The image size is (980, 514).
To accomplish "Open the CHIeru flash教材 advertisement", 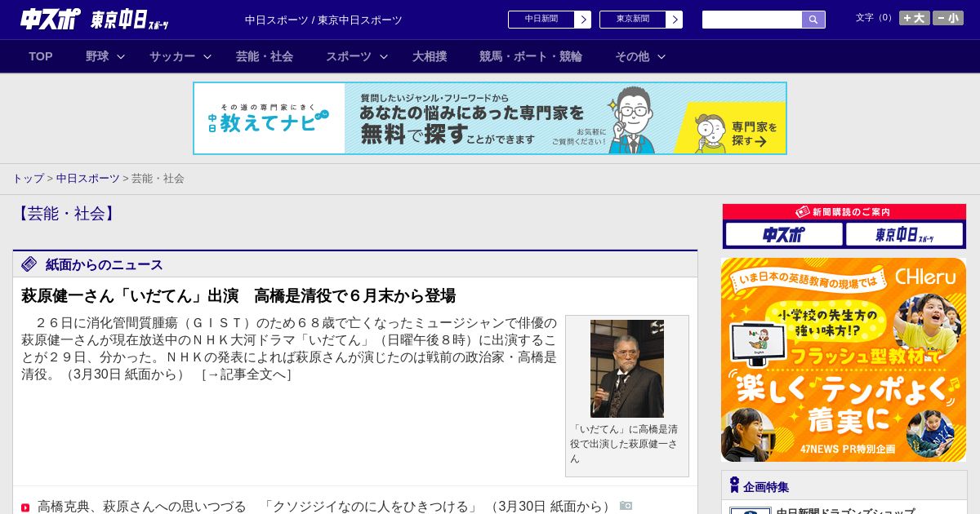I will pos(844,360).
